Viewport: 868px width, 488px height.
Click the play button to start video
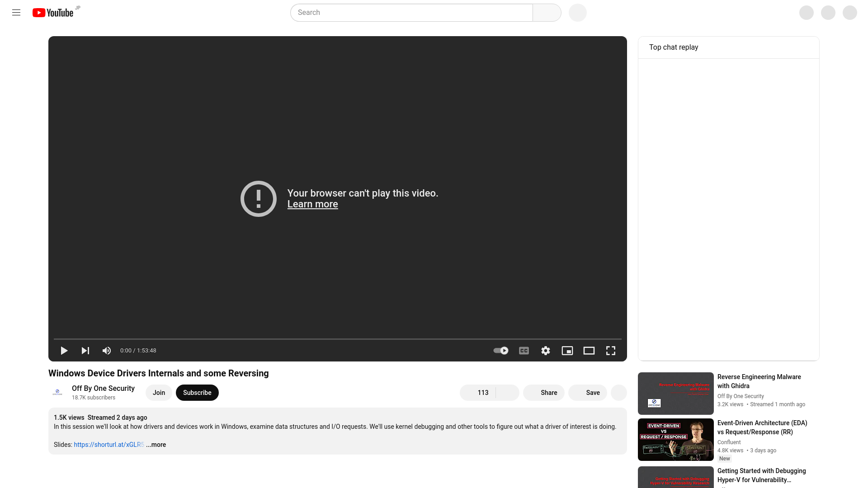64,350
